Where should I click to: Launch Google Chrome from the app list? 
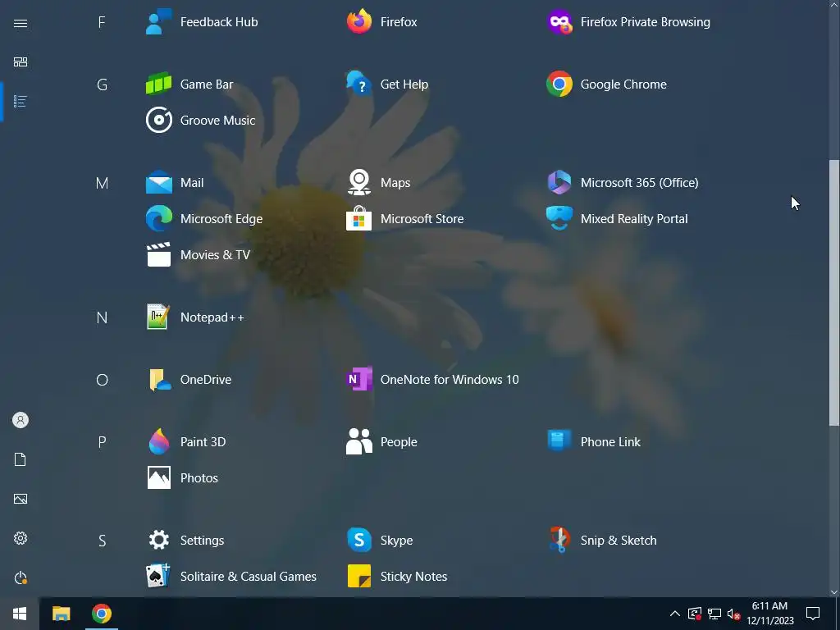pos(559,84)
